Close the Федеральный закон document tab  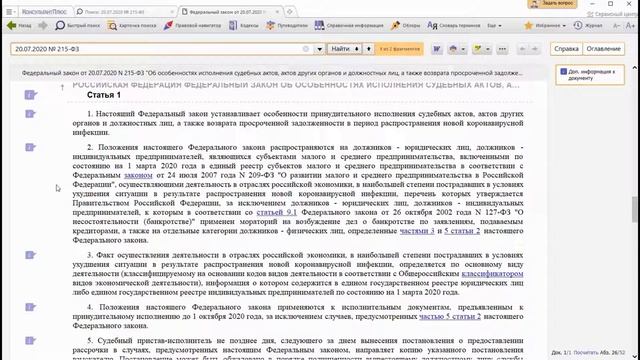click(277, 12)
